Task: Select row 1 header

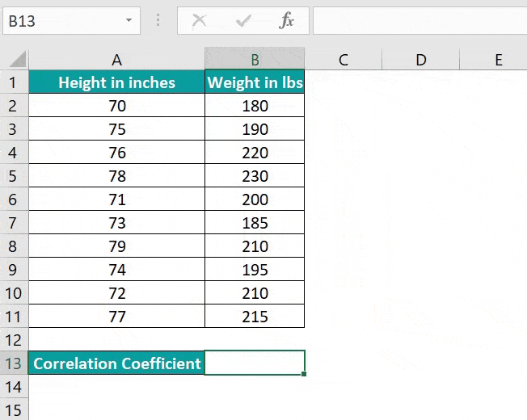Action: point(14,82)
